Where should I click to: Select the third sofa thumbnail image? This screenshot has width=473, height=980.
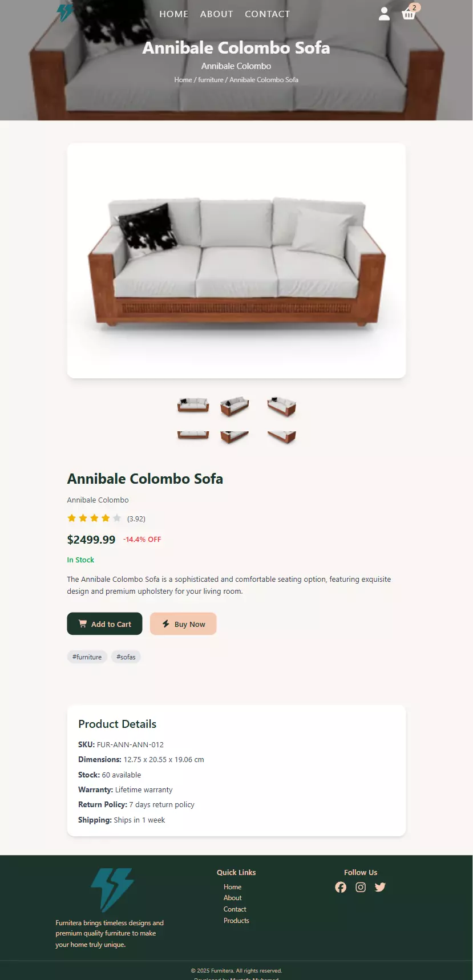coord(281,406)
